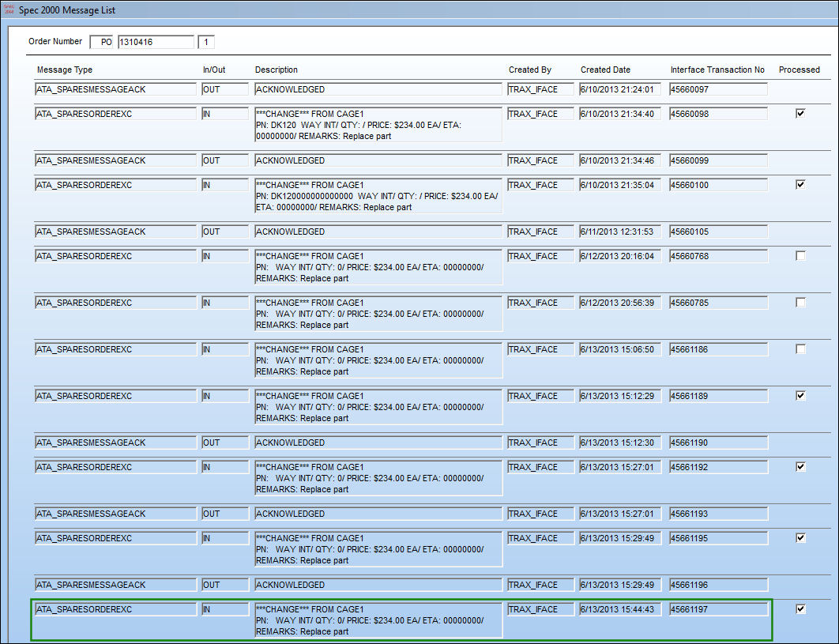This screenshot has height=644, width=839.
Task: Click the Order Number PO type field
Action: click(x=102, y=42)
